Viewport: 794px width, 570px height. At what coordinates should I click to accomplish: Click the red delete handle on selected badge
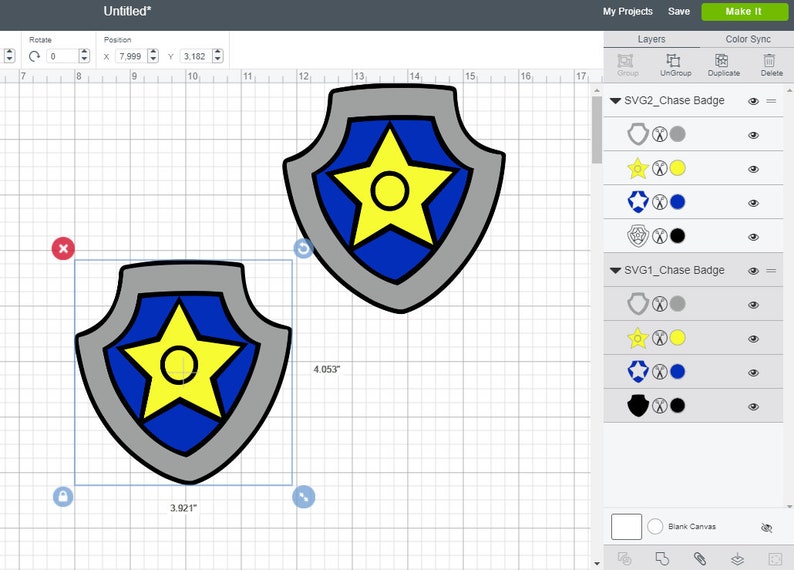click(63, 249)
